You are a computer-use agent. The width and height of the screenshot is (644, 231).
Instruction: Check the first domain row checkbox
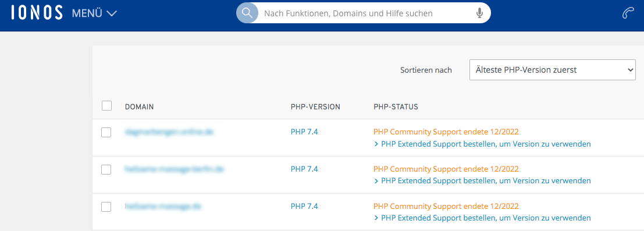pyautogui.click(x=106, y=132)
